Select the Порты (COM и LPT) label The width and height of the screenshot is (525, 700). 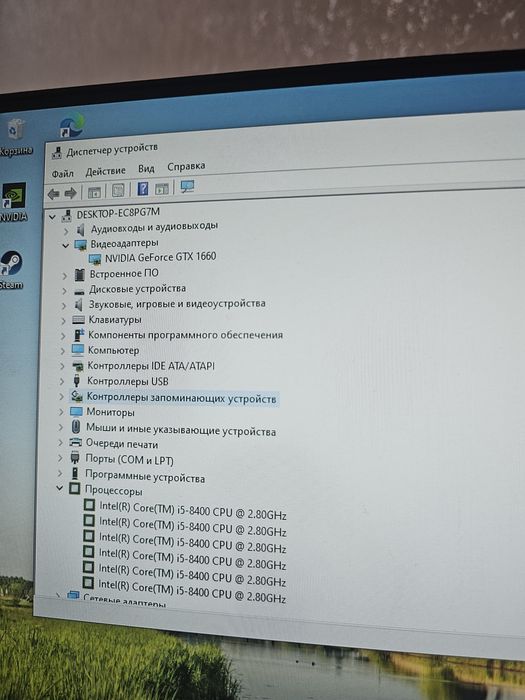pyautogui.click(x=129, y=460)
